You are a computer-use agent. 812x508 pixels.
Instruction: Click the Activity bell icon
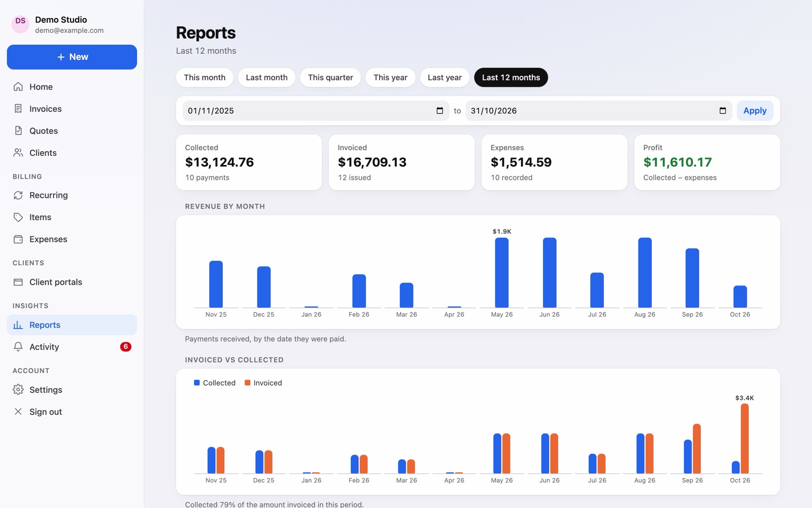pos(18,347)
